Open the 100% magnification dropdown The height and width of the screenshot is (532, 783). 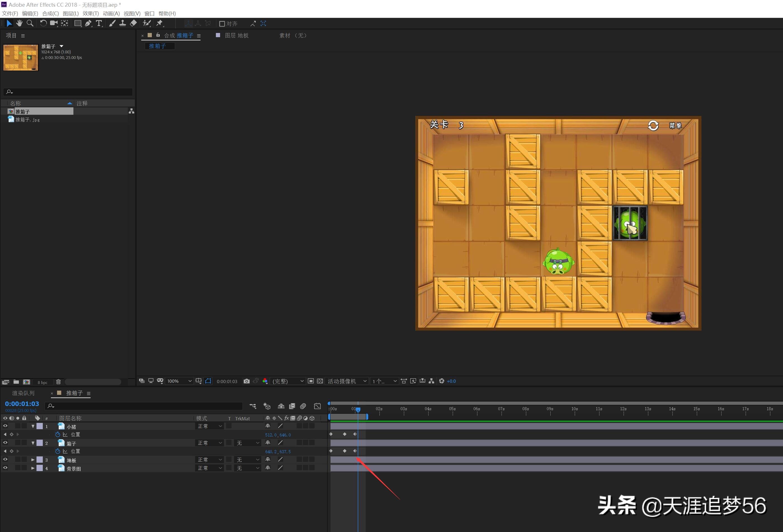coord(179,381)
